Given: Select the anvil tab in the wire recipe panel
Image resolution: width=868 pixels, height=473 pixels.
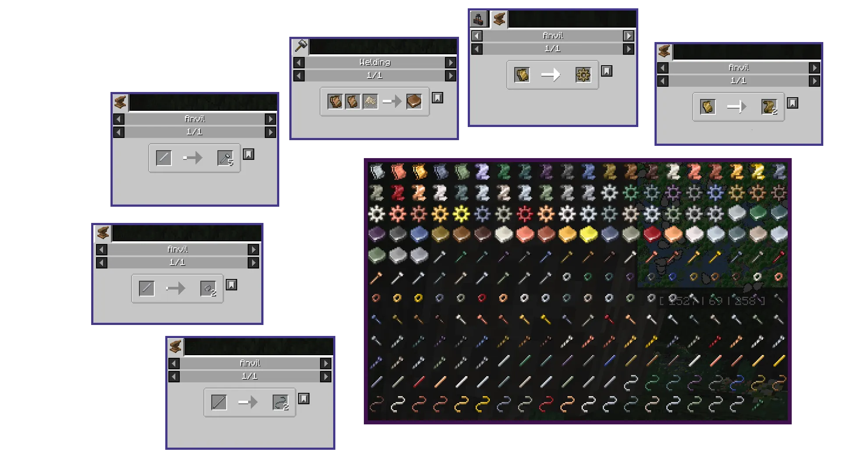Looking at the screenshot, I should [x=176, y=347].
